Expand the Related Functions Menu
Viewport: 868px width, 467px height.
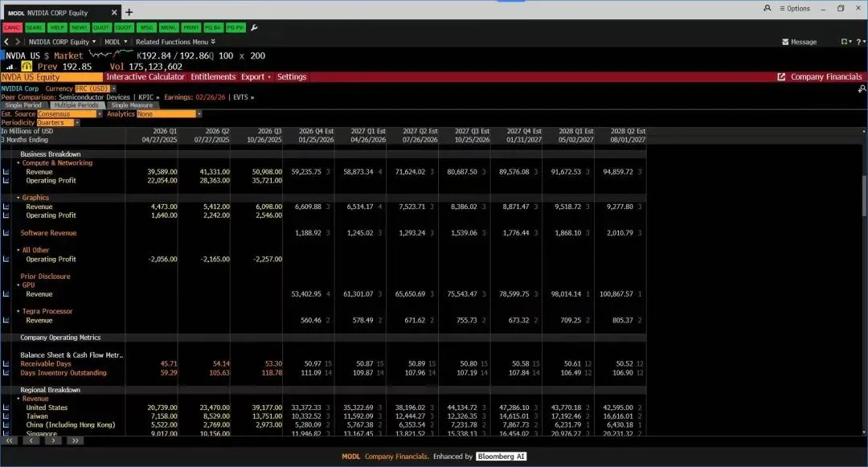175,42
